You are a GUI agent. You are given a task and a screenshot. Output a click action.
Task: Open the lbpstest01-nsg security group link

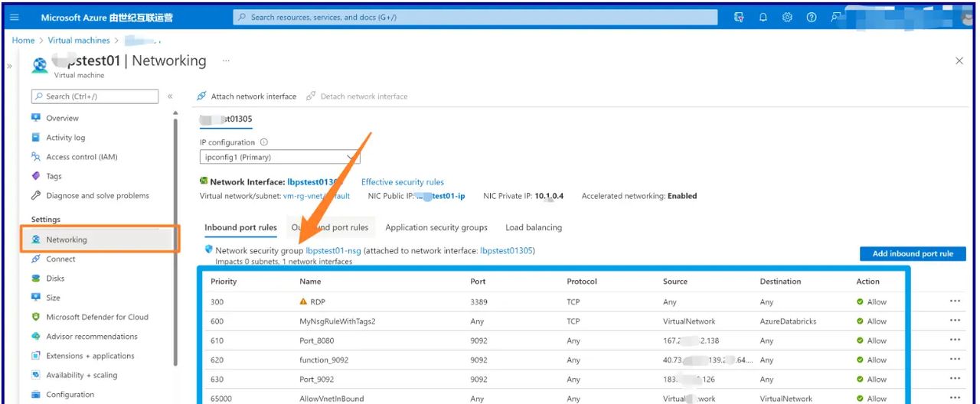coord(333,250)
